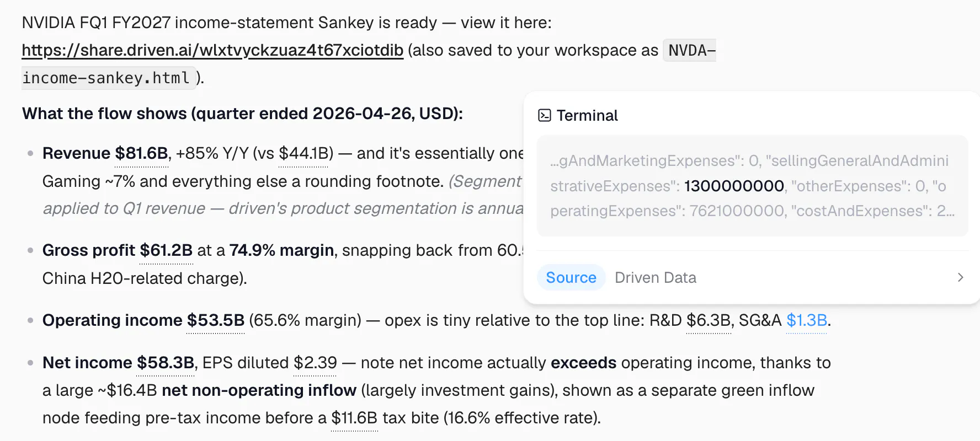Open the share.driven.ai Sankey link
The width and height of the screenshot is (980, 441).
point(212,50)
